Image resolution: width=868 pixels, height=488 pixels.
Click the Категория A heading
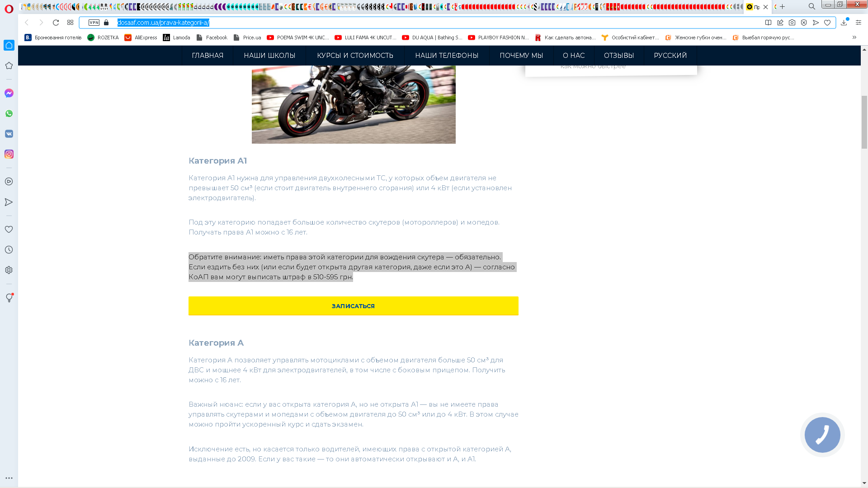point(216,343)
